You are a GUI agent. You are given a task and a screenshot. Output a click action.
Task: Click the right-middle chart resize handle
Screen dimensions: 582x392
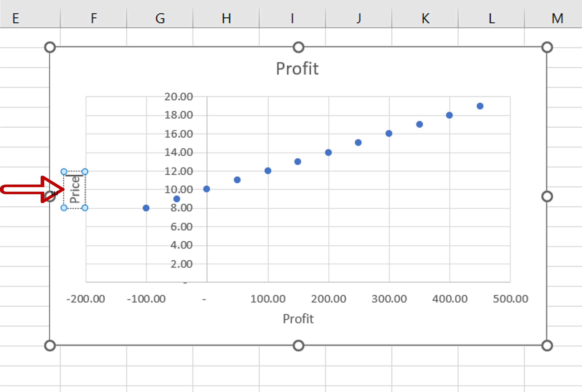coord(547,197)
